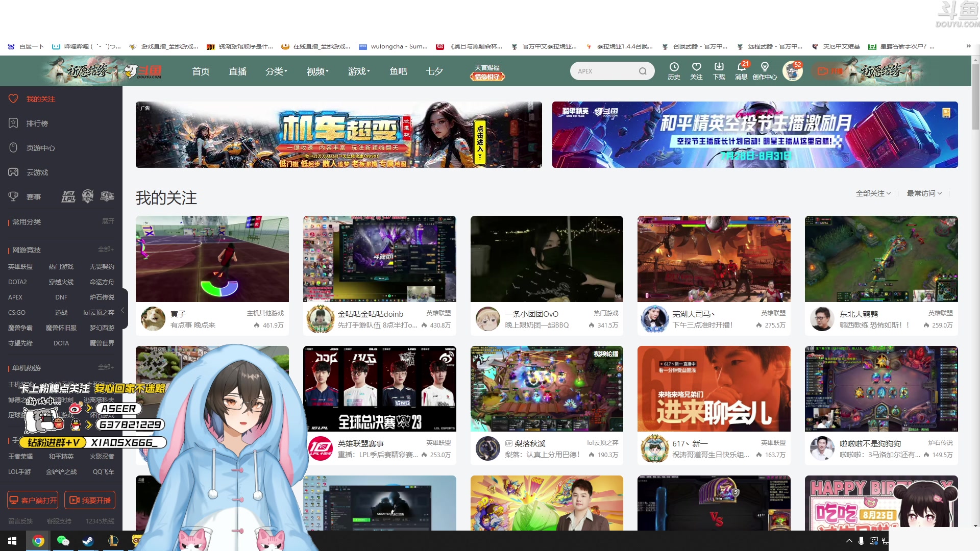Open Steam from the taskbar
Image resolution: width=980 pixels, height=551 pixels.
(x=88, y=541)
